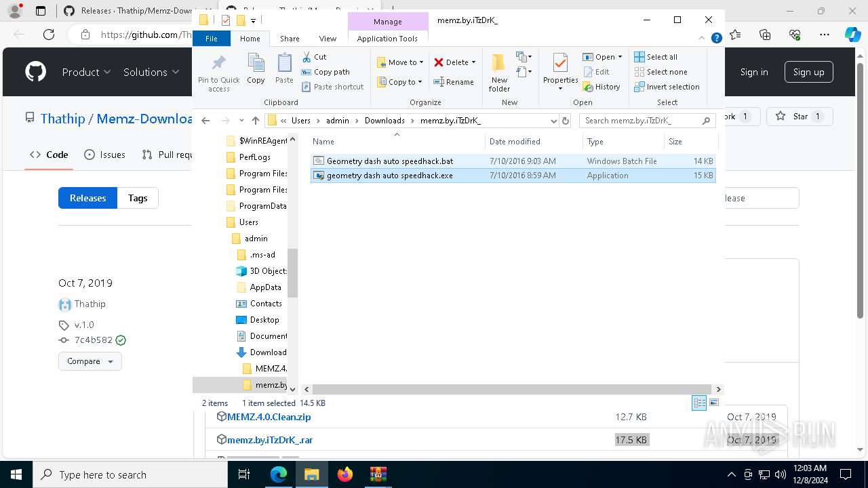The image size is (868, 488).
Task: Create a New folder from the ribbon
Action: [499, 73]
